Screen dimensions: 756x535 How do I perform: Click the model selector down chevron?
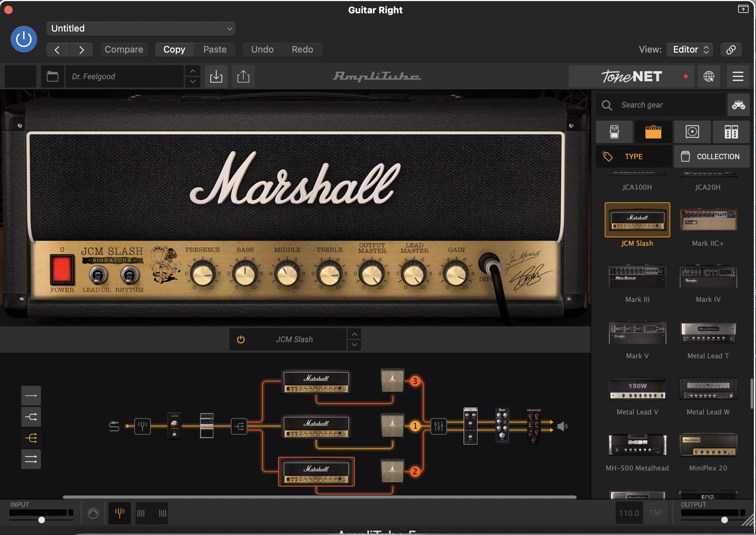[x=354, y=345]
